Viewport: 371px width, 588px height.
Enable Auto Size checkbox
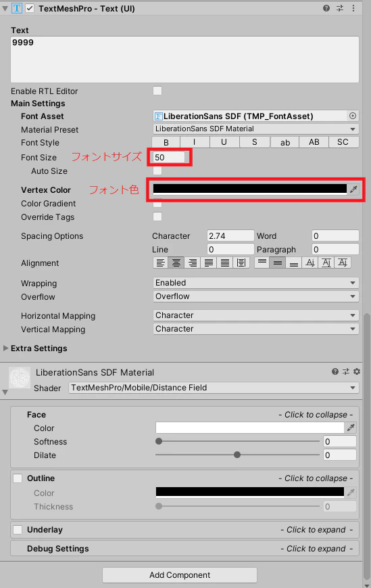click(157, 171)
